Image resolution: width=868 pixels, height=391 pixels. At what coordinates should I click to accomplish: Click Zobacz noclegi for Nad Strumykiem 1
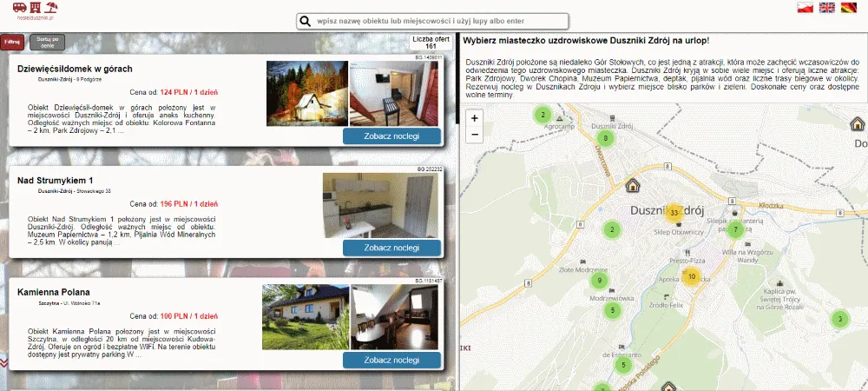click(392, 249)
